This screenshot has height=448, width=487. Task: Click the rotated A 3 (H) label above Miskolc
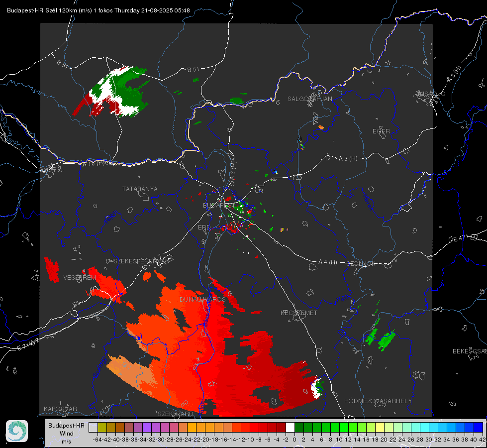(454, 75)
